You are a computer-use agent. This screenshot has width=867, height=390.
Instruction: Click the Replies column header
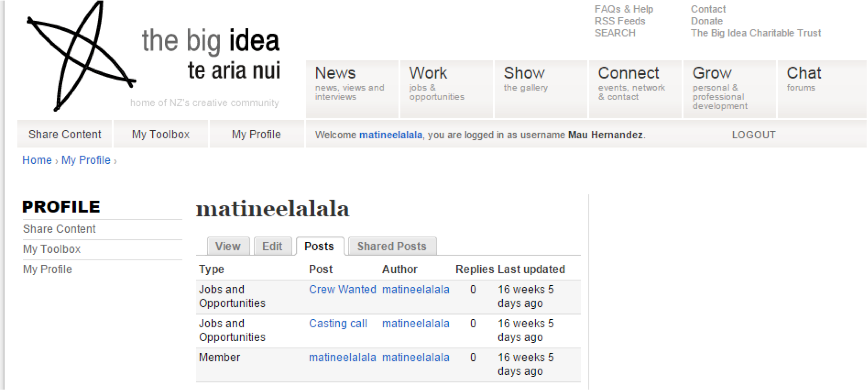(474, 269)
